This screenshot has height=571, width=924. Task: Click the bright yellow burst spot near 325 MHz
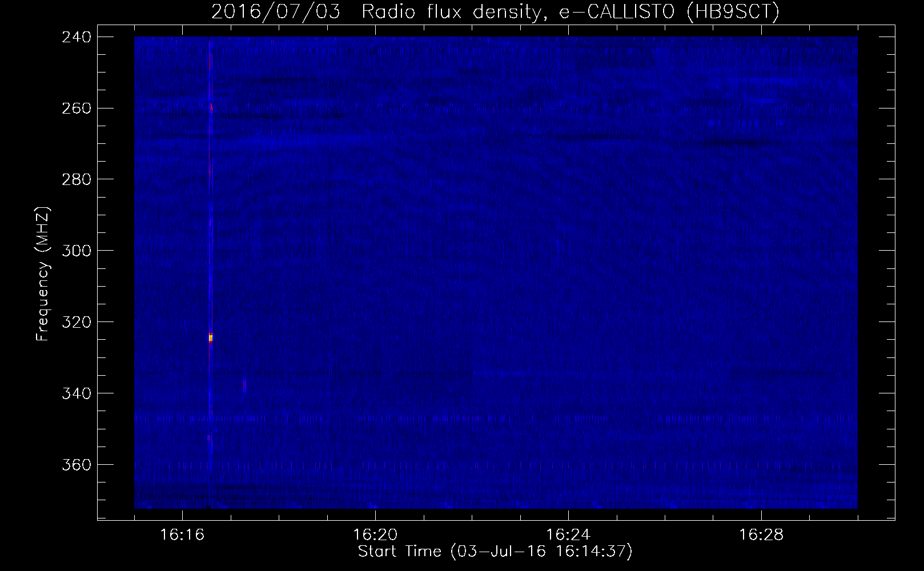point(210,338)
